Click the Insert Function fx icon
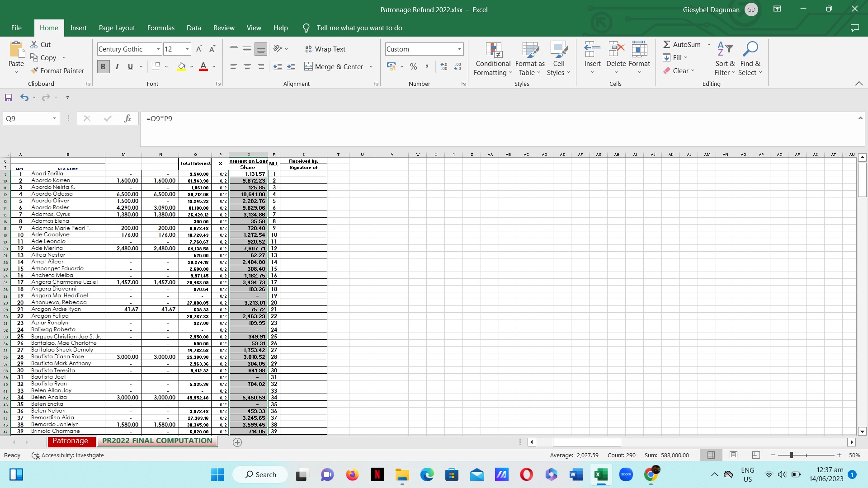 click(127, 118)
